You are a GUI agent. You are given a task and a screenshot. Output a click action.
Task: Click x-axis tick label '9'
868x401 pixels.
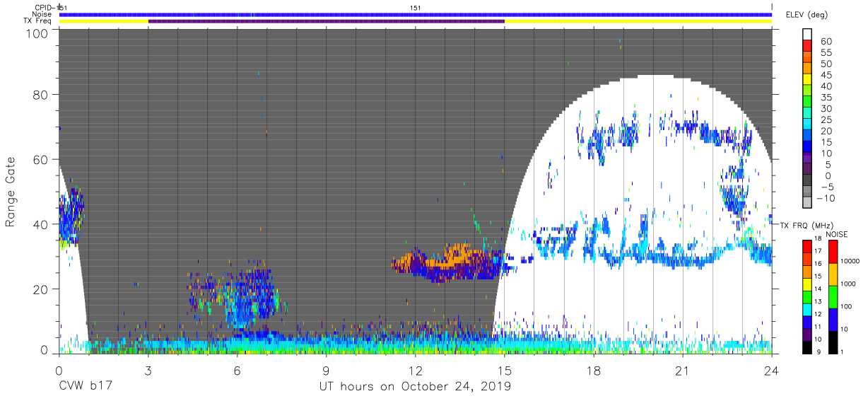[327, 371]
